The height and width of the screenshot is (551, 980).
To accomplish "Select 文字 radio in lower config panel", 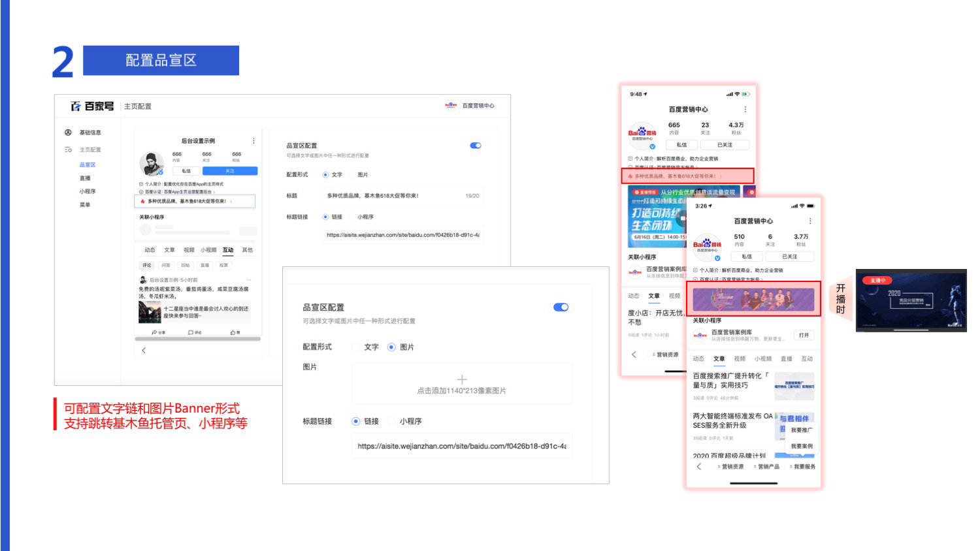I will tap(356, 347).
